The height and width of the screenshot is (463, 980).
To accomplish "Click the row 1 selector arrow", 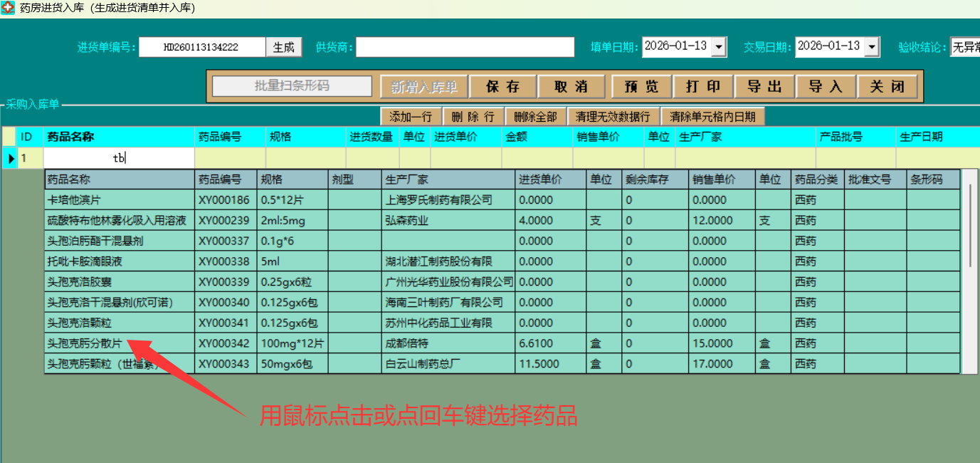I will pyautogui.click(x=11, y=159).
